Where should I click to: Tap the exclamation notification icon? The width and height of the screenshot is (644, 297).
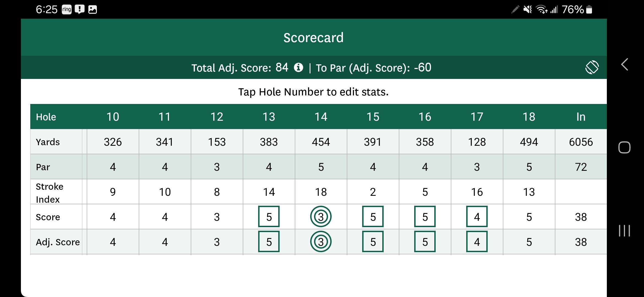79,9
